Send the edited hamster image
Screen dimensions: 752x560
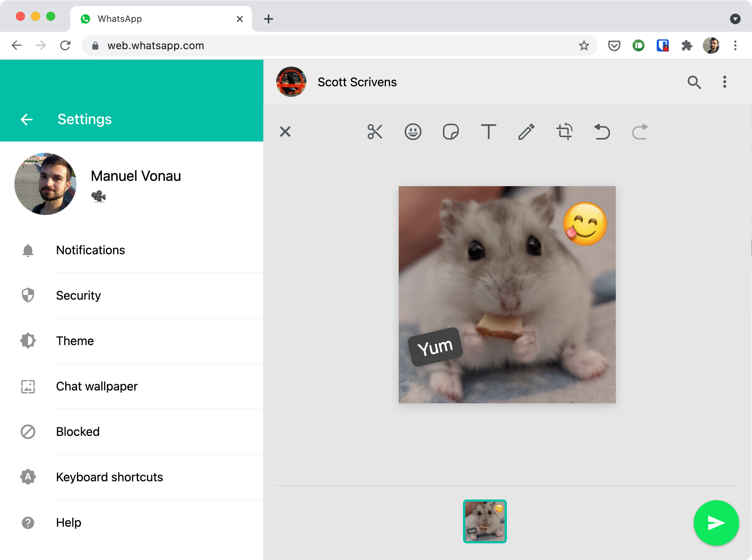tap(716, 523)
